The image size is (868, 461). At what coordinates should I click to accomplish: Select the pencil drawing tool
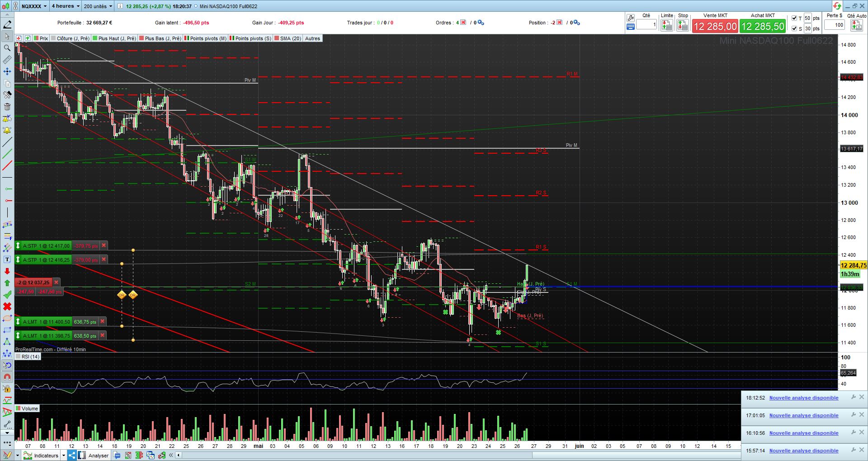(7, 24)
